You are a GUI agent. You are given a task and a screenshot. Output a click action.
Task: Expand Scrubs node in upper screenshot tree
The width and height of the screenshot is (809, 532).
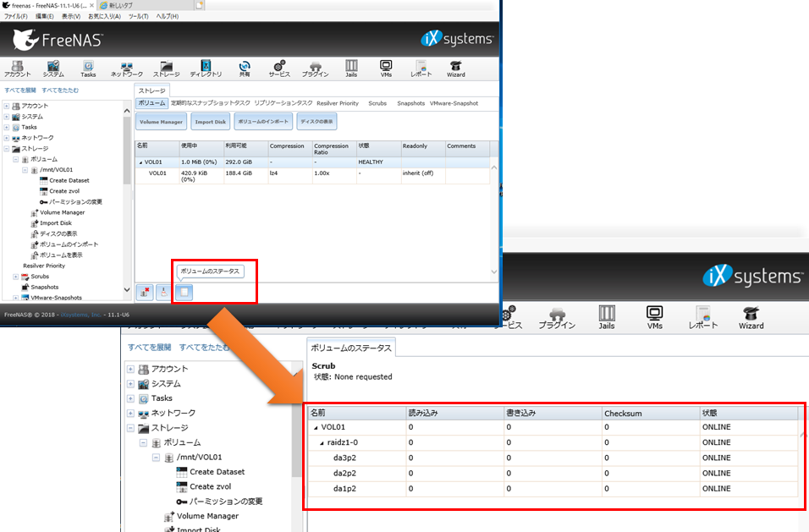[15, 277]
